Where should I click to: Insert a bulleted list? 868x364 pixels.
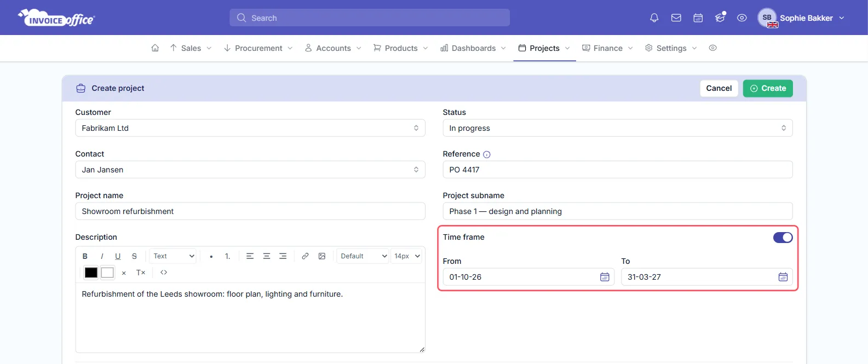211,256
